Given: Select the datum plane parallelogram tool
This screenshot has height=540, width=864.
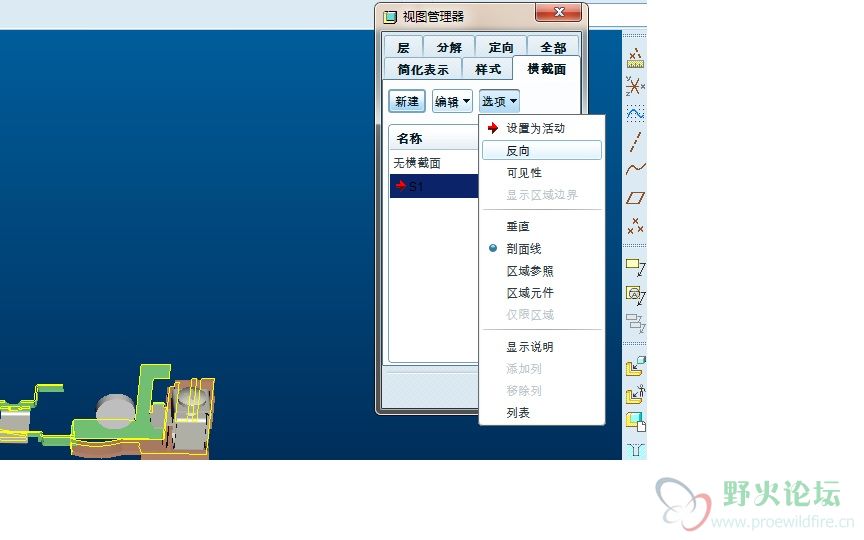Looking at the screenshot, I should [635, 198].
